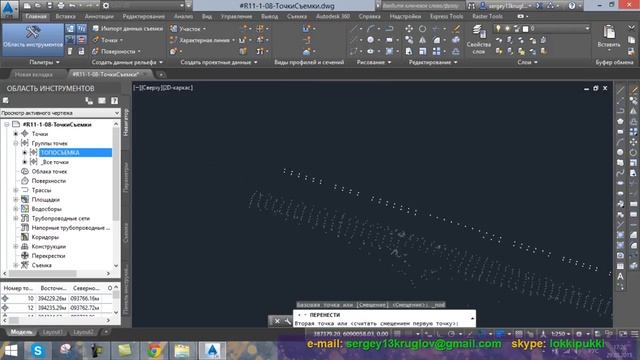
Task: Toggle layer lock icon in layer dropdown
Action: pyautogui.click(x=516, y=29)
